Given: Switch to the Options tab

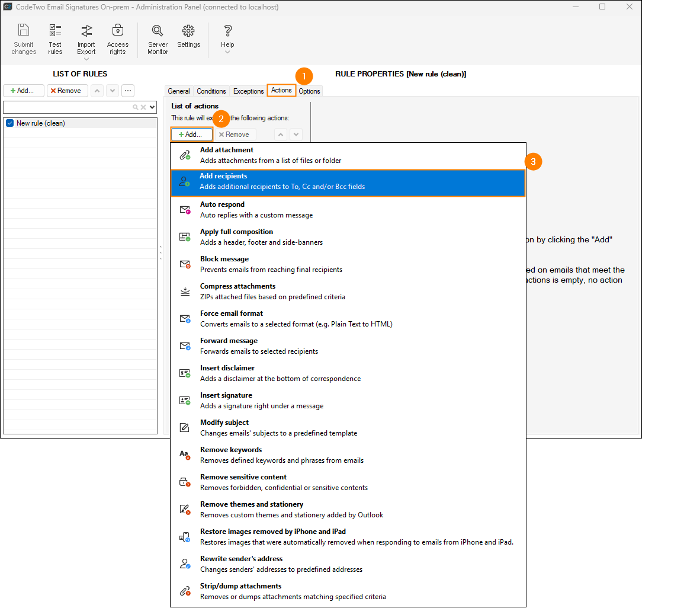Looking at the screenshot, I should (x=309, y=91).
